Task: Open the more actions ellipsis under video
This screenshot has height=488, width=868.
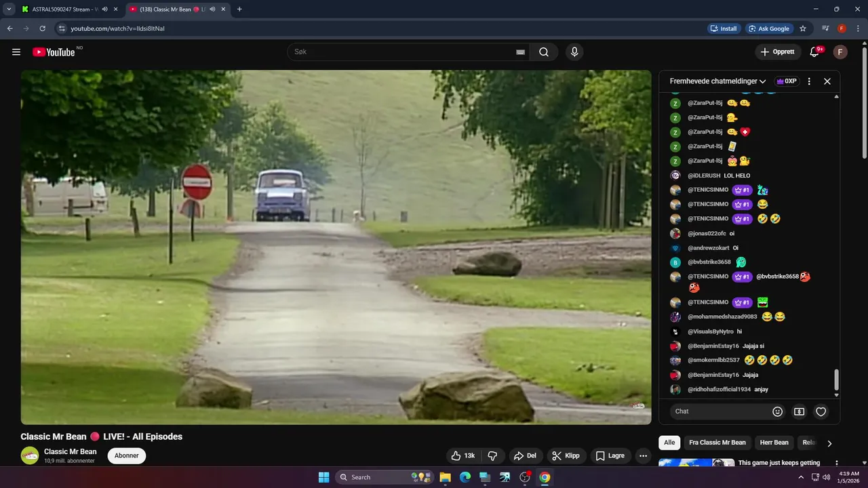Action: click(x=643, y=455)
